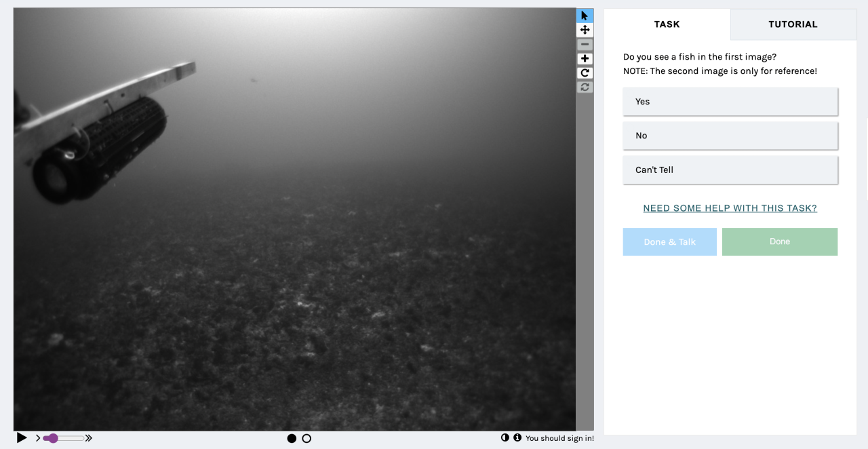Select the arrow pointer tool
Image resolution: width=868 pixels, height=449 pixels.
pyautogui.click(x=585, y=16)
